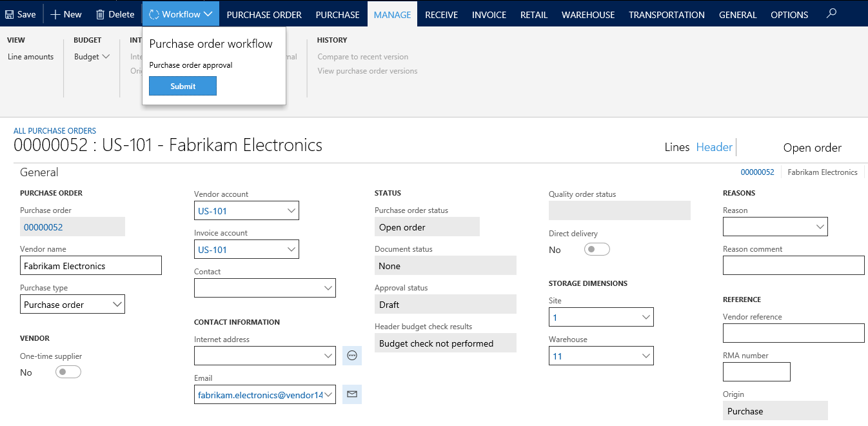This screenshot has width=868, height=426.
Task: Switch to the RECEIVE tab
Action: pos(441,14)
